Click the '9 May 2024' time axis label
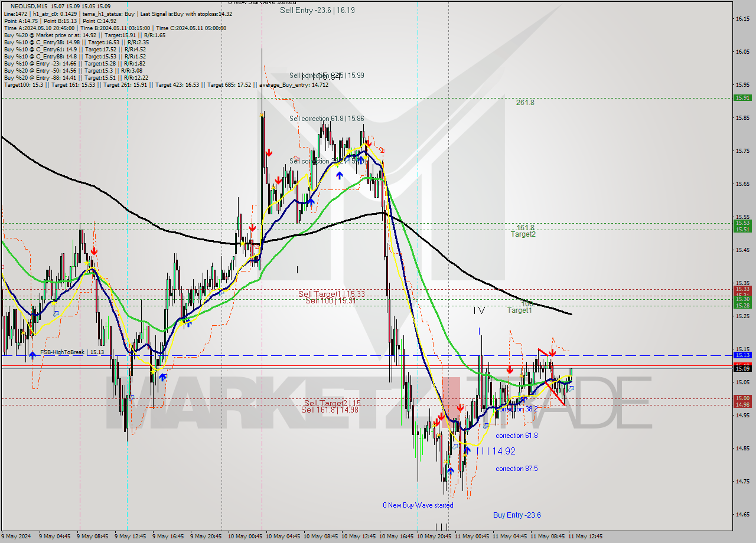 tap(16, 537)
